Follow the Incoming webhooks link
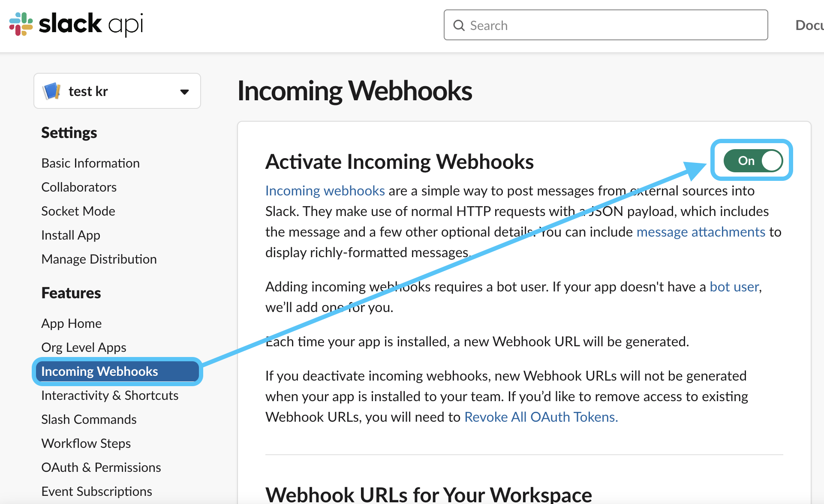The height and width of the screenshot is (504, 824). coord(325,191)
